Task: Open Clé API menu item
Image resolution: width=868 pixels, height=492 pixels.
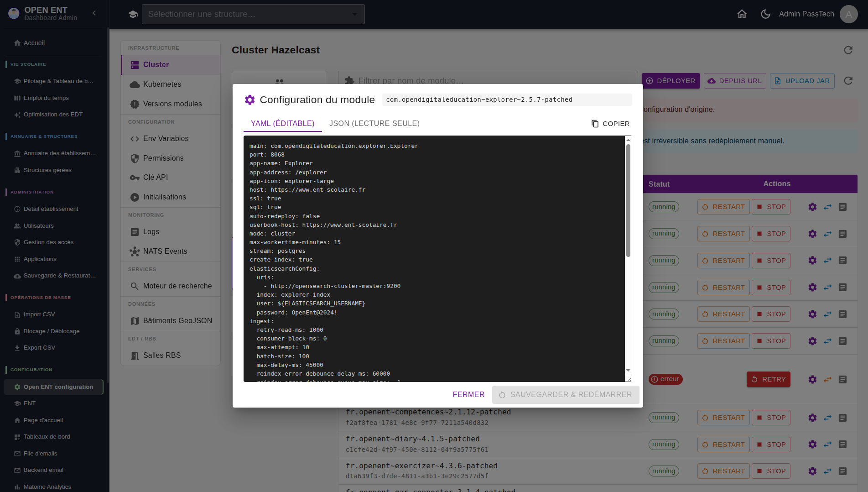Action: click(171, 178)
